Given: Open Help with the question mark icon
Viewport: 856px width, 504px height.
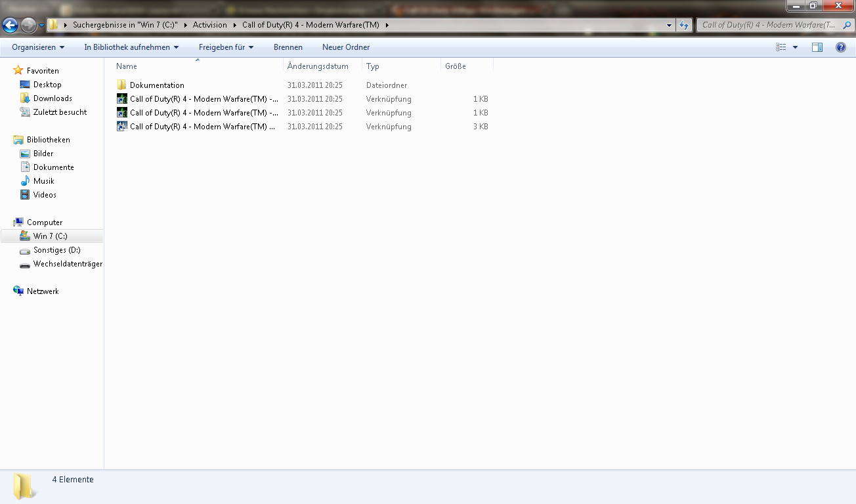Looking at the screenshot, I should [x=841, y=47].
